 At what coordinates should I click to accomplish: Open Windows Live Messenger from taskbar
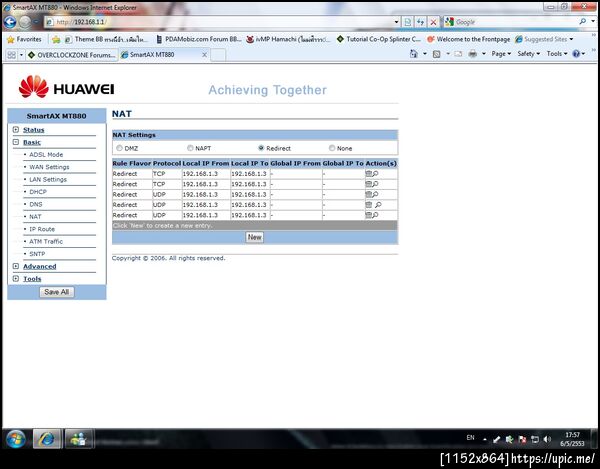coord(78,439)
